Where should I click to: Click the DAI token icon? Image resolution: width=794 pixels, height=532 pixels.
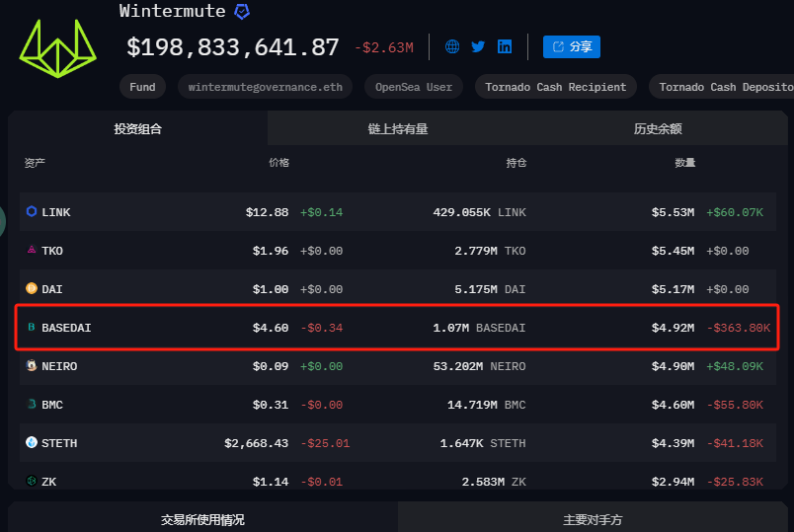[x=32, y=288]
